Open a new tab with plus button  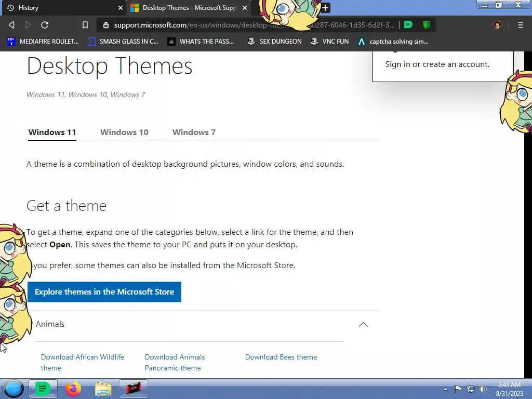(x=325, y=7)
